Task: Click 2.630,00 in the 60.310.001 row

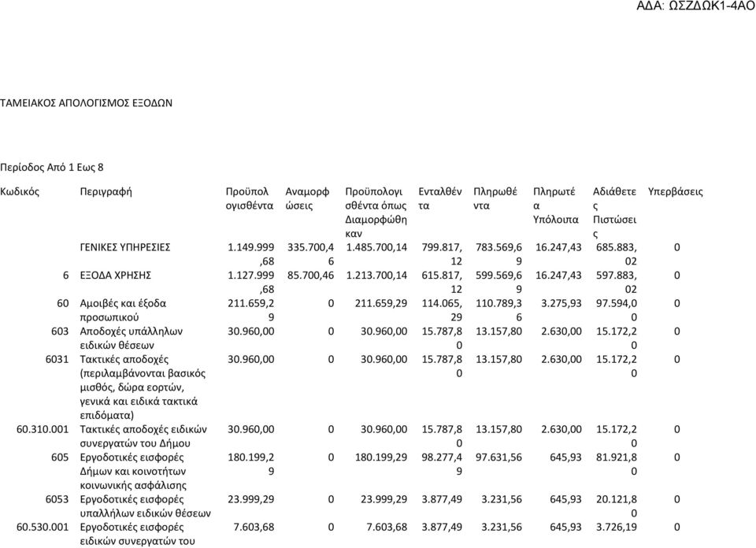Action: (x=561, y=429)
